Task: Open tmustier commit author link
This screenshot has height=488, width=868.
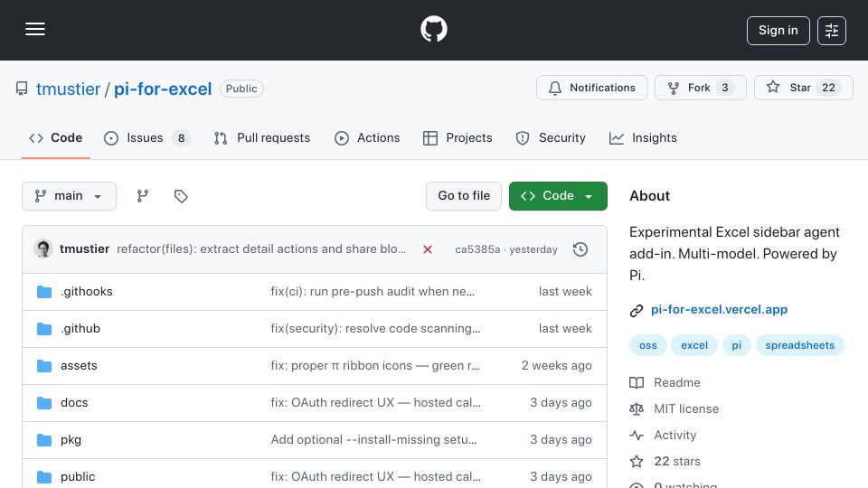Action: tap(85, 249)
